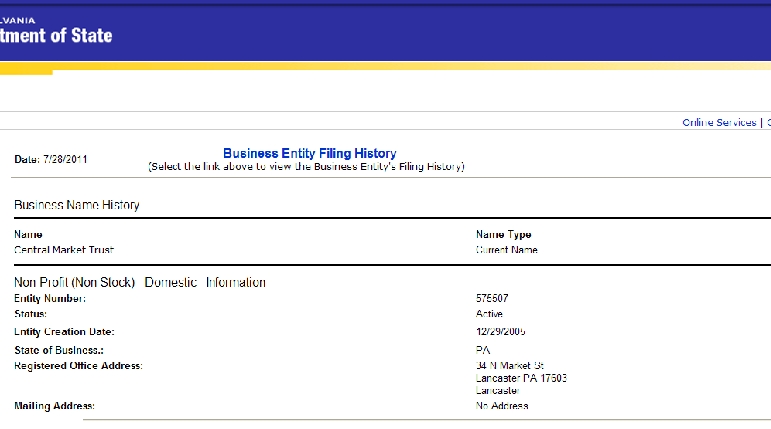Click the Online Services link
The width and height of the screenshot is (771, 429).
click(718, 123)
